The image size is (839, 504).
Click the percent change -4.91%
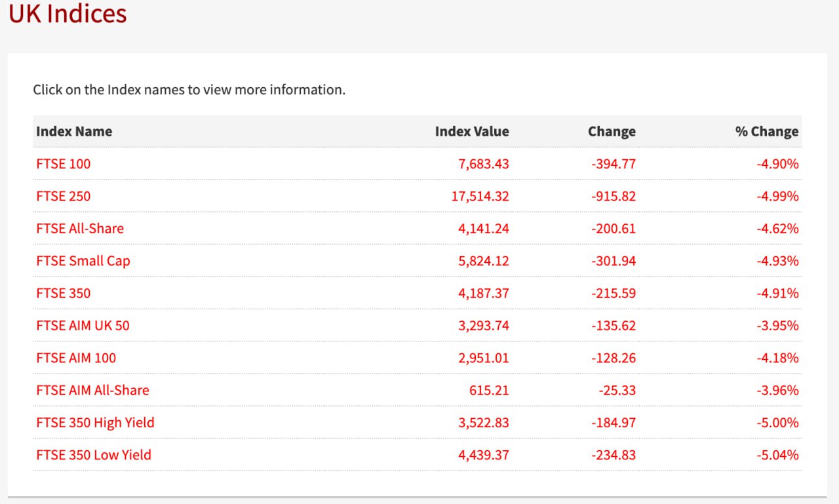pyautogui.click(x=778, y=293)
